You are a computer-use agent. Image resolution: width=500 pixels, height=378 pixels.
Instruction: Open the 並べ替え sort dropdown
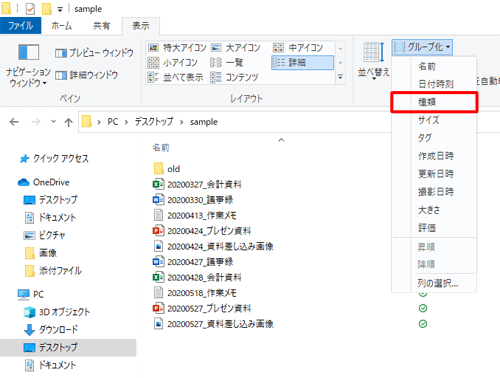[x=373, y=61]
